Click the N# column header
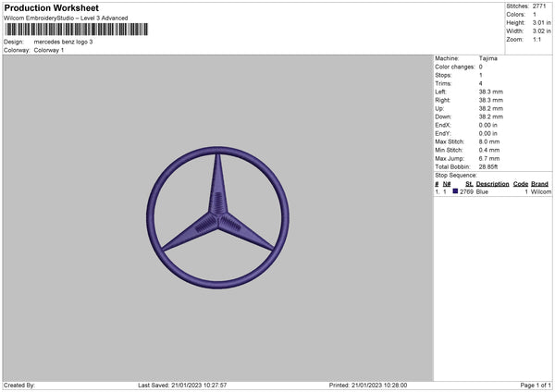The image size is (555, 392). tap(447, 184)
